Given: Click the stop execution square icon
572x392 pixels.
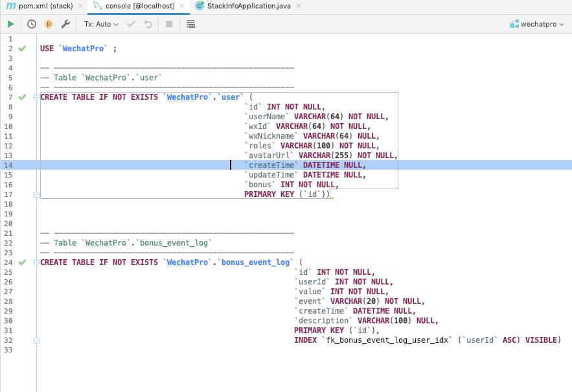Looking at the screenshot, I should [169, 24].
